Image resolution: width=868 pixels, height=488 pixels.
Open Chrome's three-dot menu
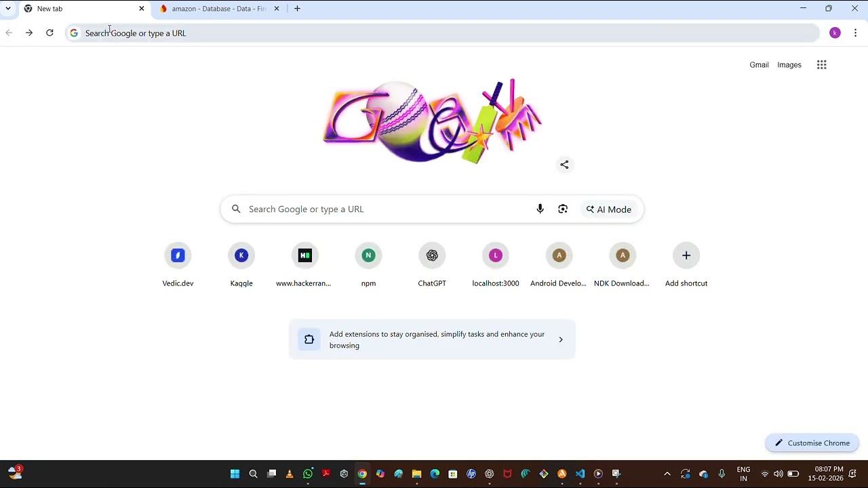(855, 33)
